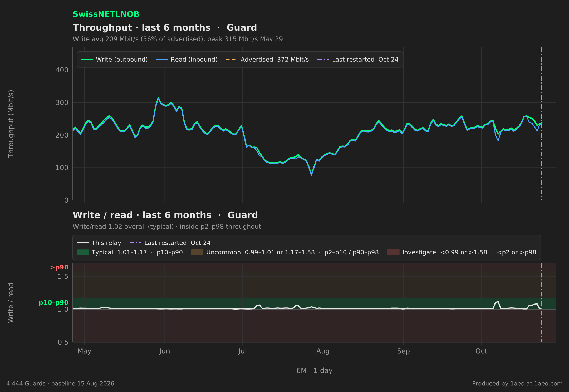The height and width of the screenshot is (392, 569).
Task: Click the Aug x-axis label
Action: (x=323, y=351)
